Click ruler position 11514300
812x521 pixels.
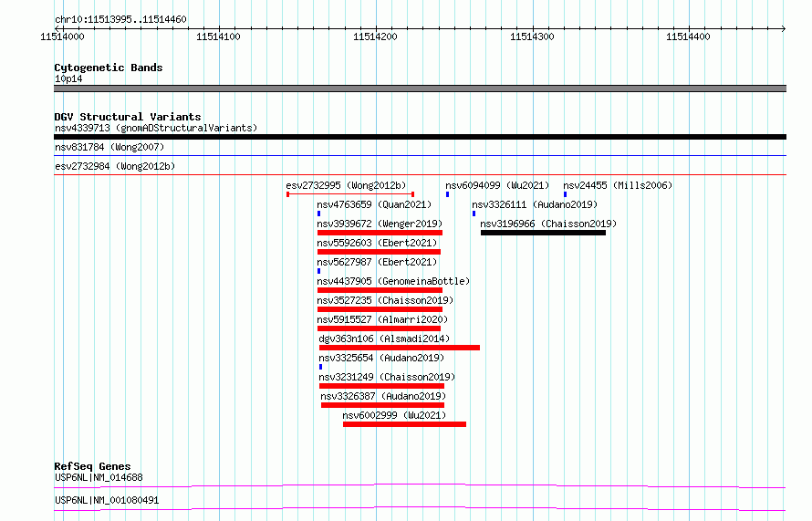pos(532,36)
